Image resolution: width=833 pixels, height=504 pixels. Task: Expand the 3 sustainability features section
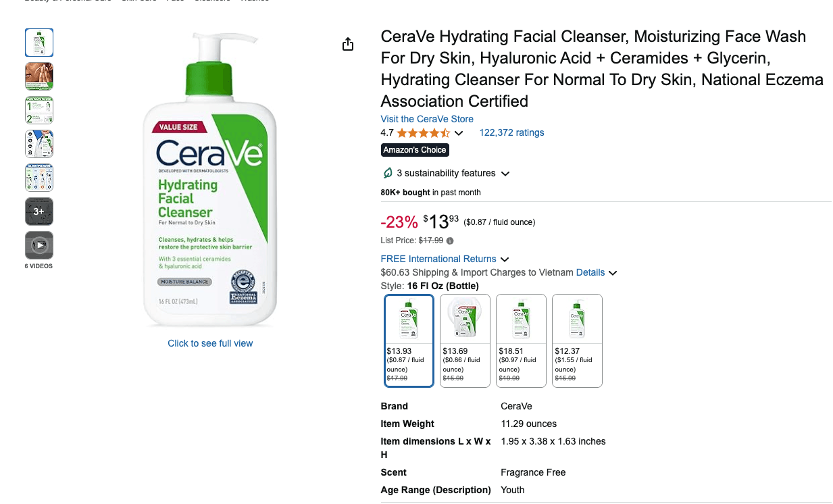pyautogui.click(x=505, y=173)
